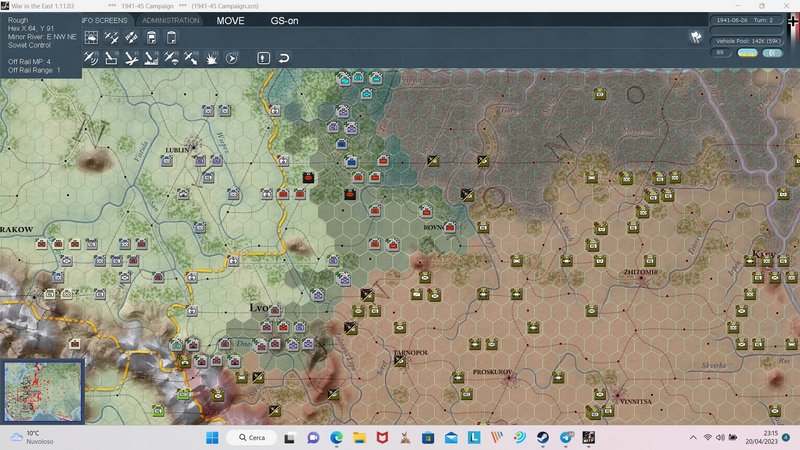Expand the hidden system tray icons chevron
The image size is (800, 450).
[x=693, y=437]
